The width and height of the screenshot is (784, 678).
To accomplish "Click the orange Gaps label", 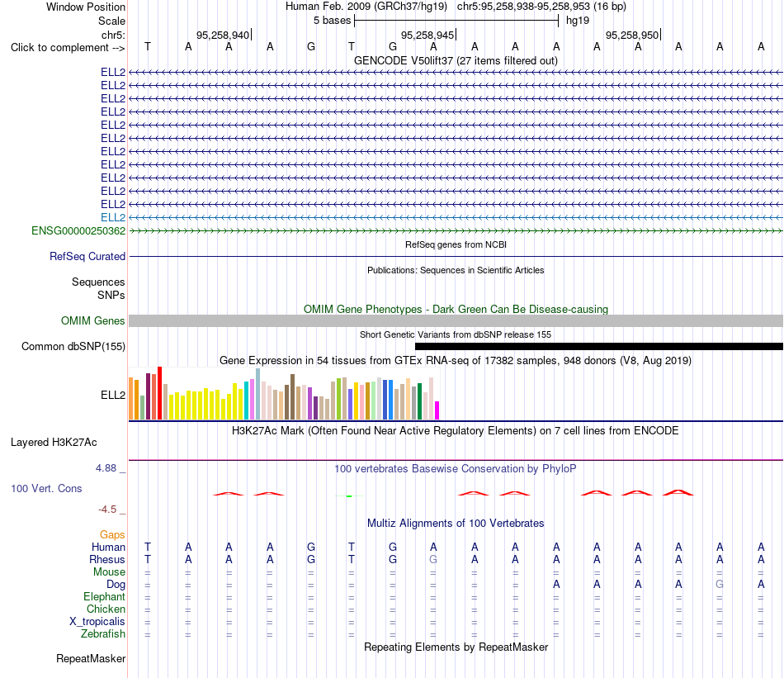I will (112, 535).
